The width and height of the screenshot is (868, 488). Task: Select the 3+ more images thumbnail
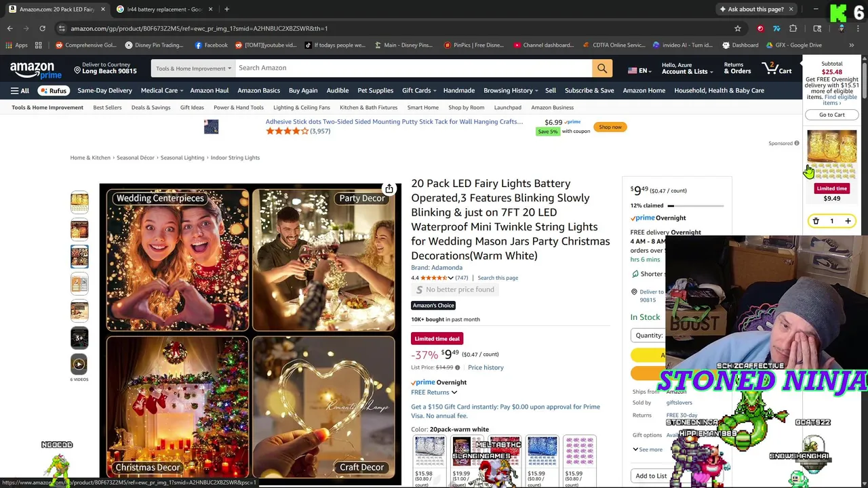pos(79,338)
